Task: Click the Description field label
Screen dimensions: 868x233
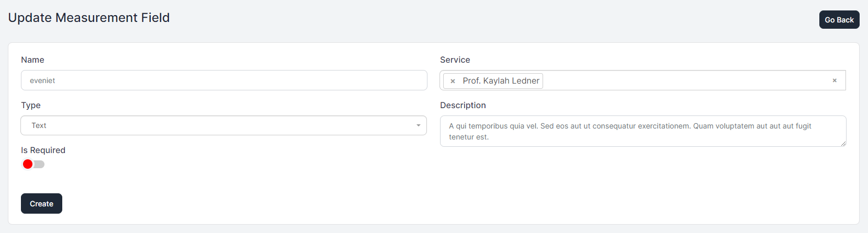Action: click(x=463, y=105)
